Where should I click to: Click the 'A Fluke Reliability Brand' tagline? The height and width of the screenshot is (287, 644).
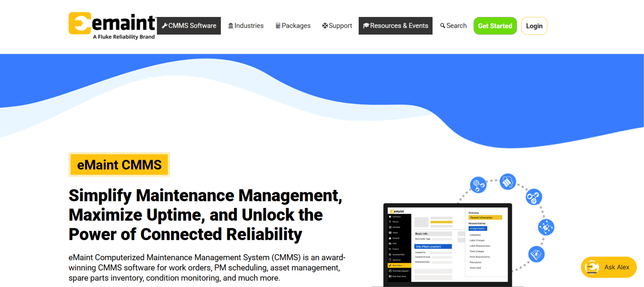pyautogui.click(x=124, y=37)
